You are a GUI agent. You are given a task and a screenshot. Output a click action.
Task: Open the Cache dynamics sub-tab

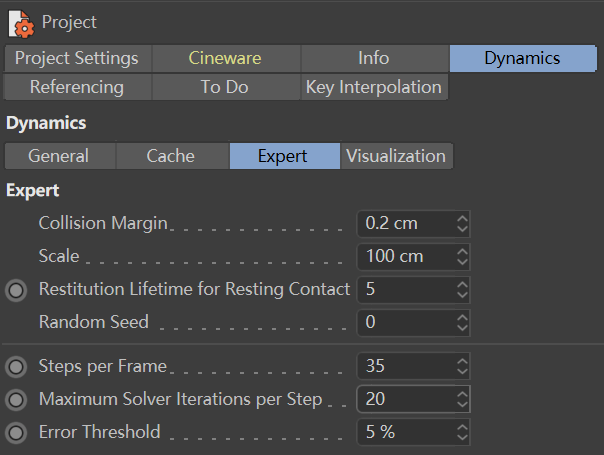[x=171, y=156]
